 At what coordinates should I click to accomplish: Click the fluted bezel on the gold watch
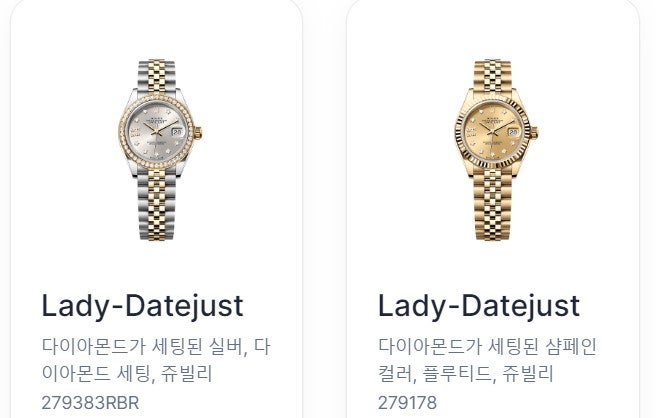click(493, 99)
